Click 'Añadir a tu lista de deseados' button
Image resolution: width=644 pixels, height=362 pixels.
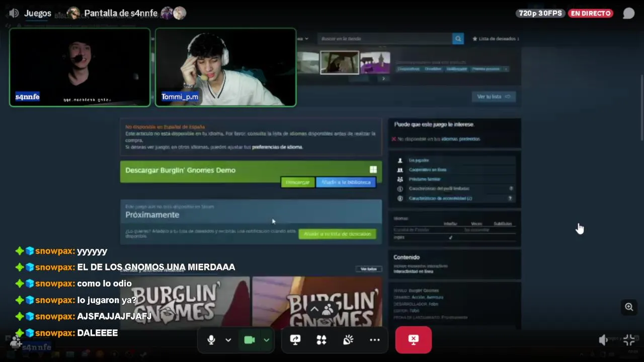click(337, 234)
